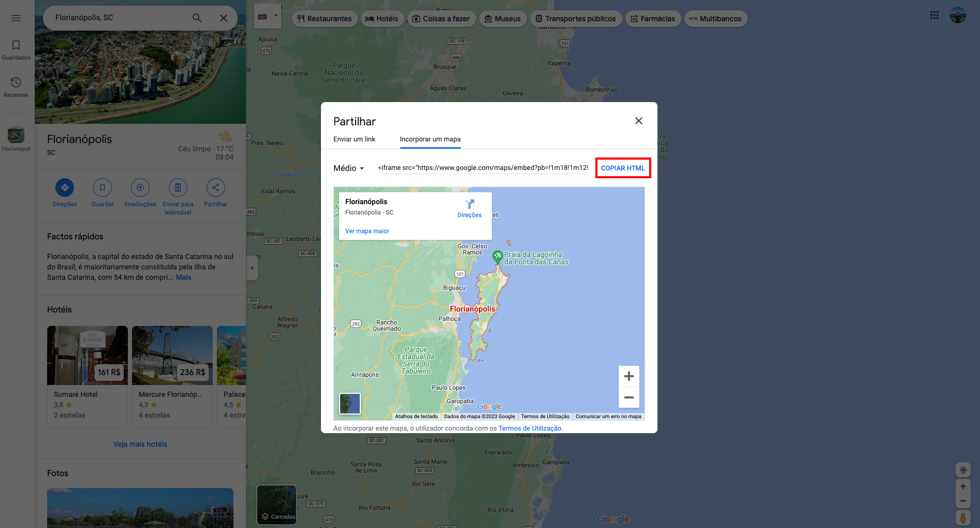Image resolution: width=980 pixels, height=528 pixels.
Task: Click Direções in embedded map preview
Action: (470, 208)
